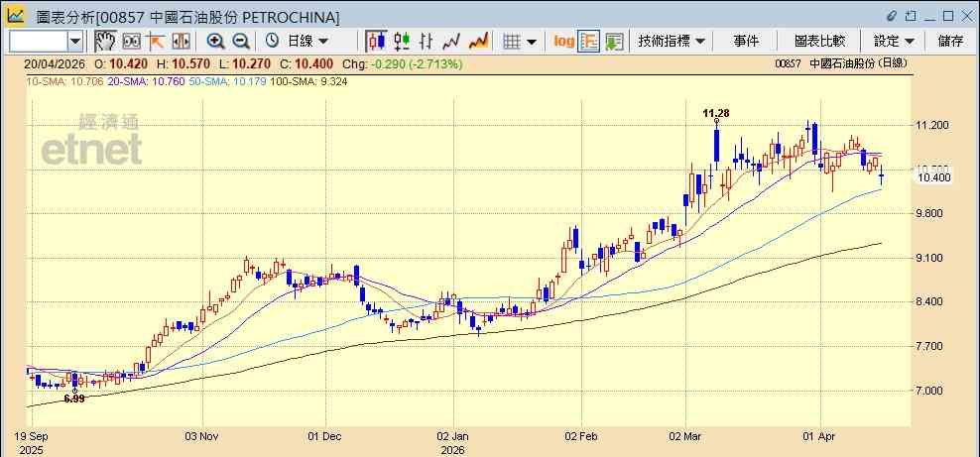The image size is (980, 457).
Task: Switch to red-blue candlestick chart style
Action: [x=376, y=42]
